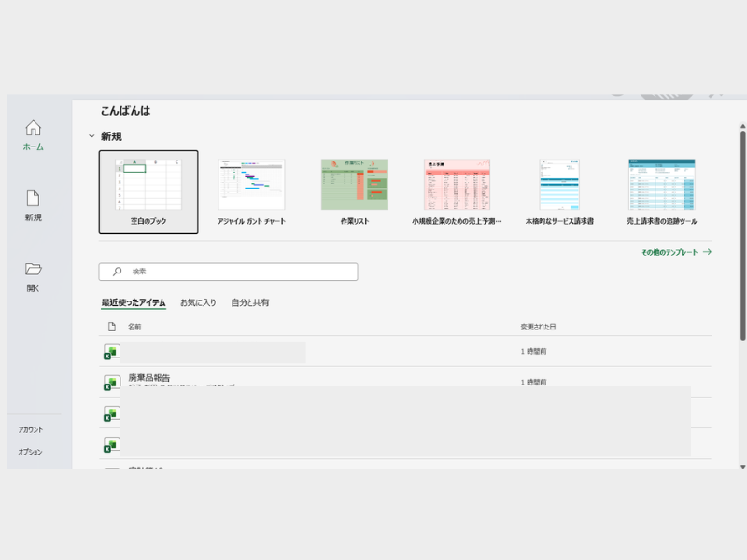Click the file type icon in the list header
Image resolution: width=747 pixels, height=560 pixels.
111,327
